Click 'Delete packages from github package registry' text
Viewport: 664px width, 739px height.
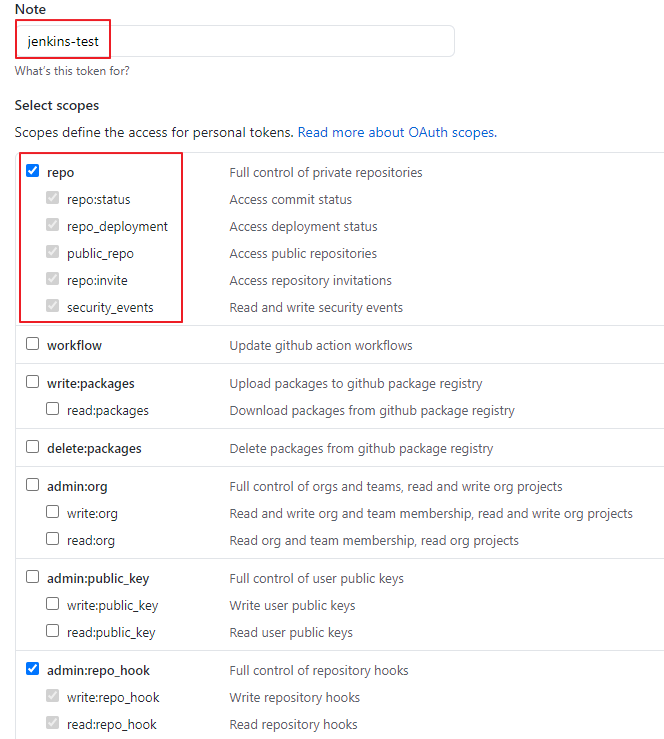coord(361,449)
